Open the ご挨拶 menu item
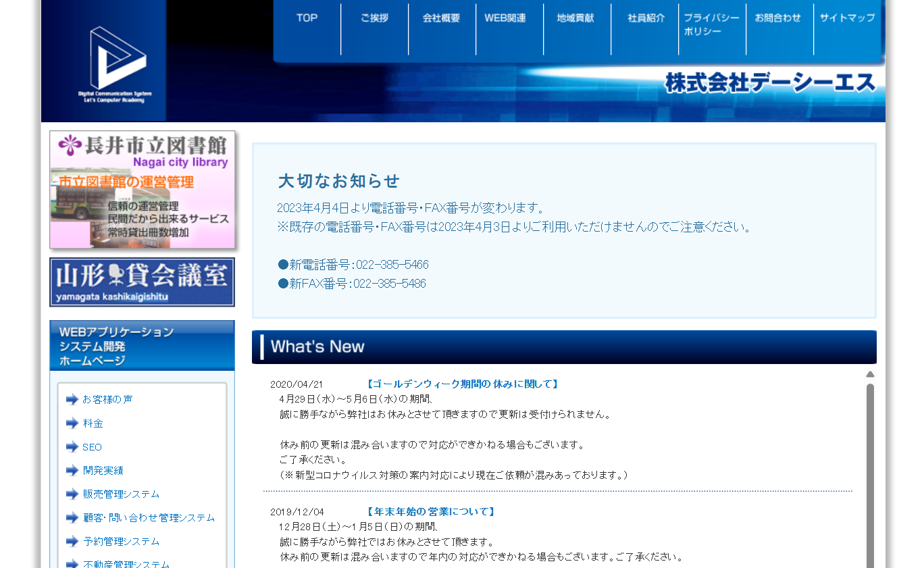924x568 pixels. [374, 18]
